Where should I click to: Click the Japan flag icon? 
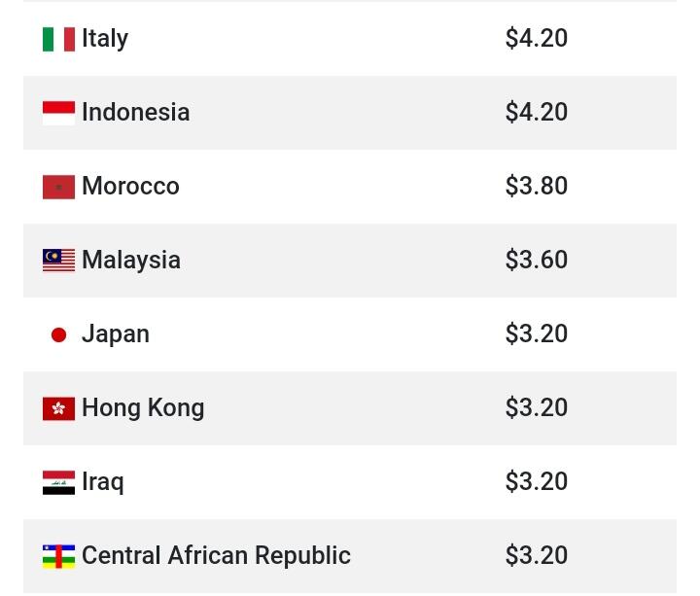coord(58,334)
